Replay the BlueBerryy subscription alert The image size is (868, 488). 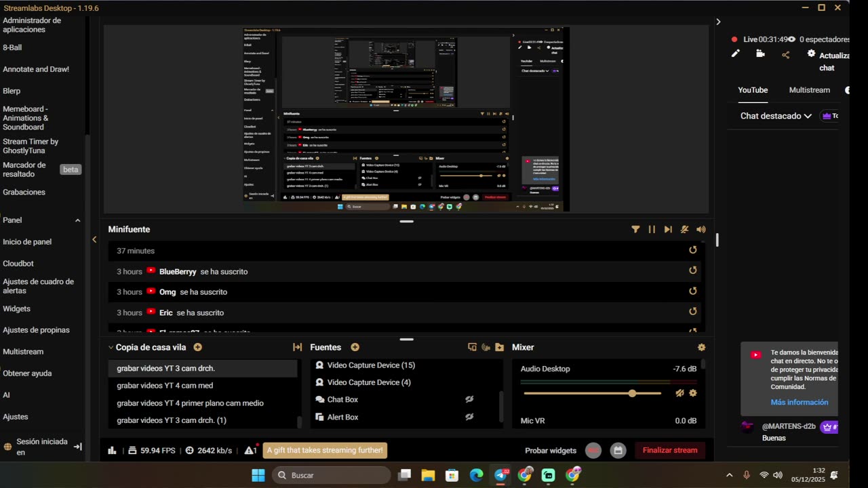pyautogui.click(x=692, y=270)
